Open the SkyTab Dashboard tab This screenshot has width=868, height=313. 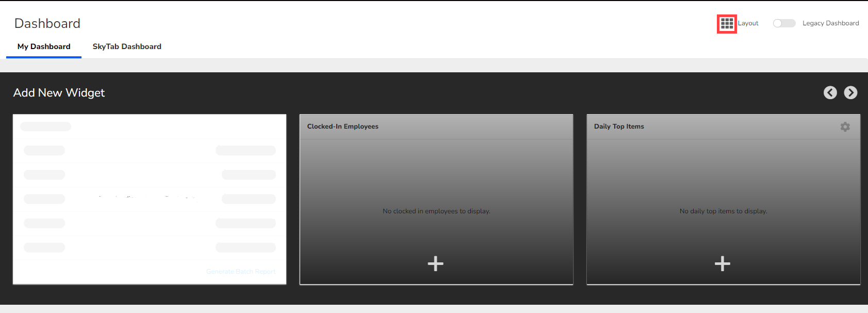tap(127, 46)
